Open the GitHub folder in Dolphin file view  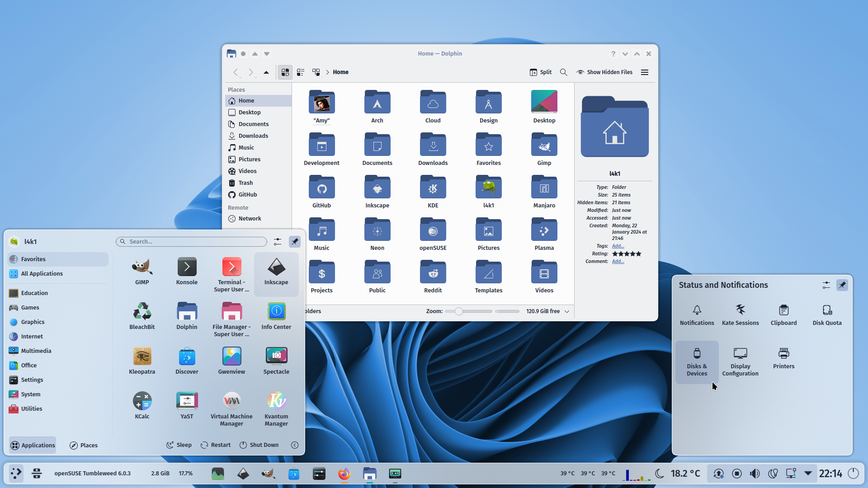[x=321, y=192]
